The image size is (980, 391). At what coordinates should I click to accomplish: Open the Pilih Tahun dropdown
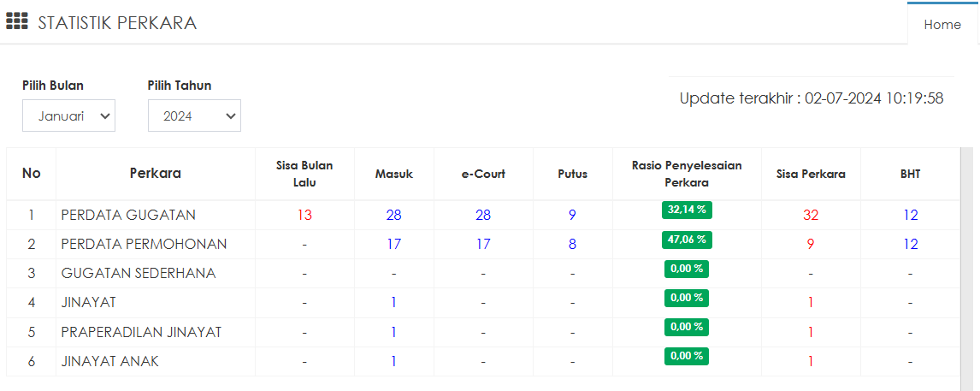194,116
